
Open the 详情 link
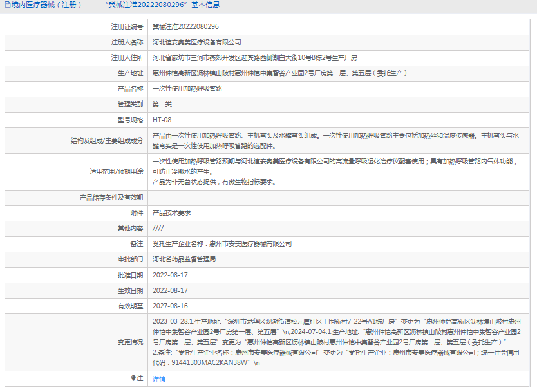tap(159, 378)
